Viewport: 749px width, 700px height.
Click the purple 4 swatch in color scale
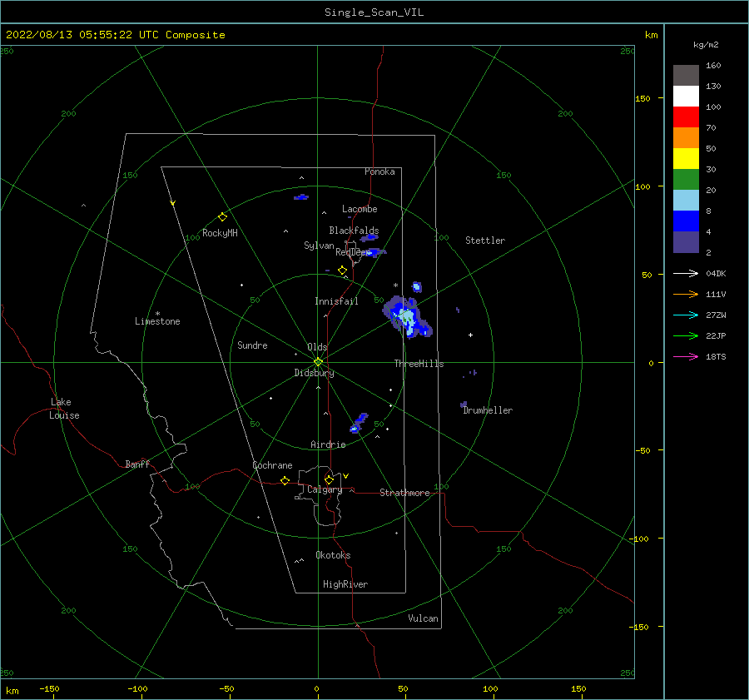pyautogui.click(x=686, y=242)
